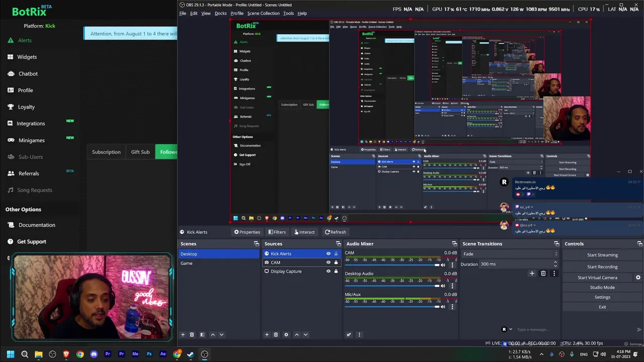Open Desktop Audio options three-dot menu
This screenshot has height=362, width=644.
pyautogui.click(x=452, y=286)
